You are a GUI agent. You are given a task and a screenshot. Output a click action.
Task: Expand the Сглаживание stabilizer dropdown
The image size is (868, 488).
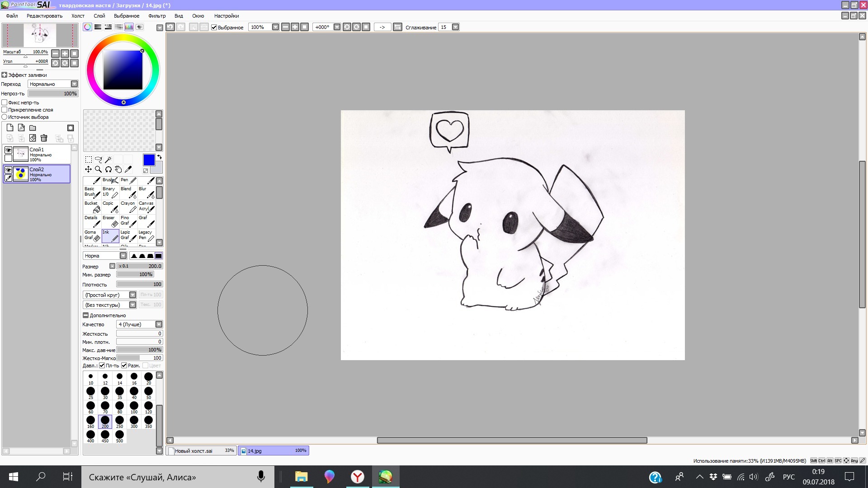(455, 27)
